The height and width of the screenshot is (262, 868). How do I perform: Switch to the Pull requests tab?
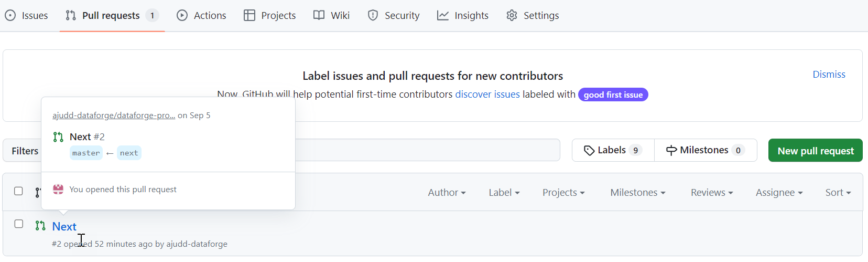pyautogui.click(x=112, y=16)
